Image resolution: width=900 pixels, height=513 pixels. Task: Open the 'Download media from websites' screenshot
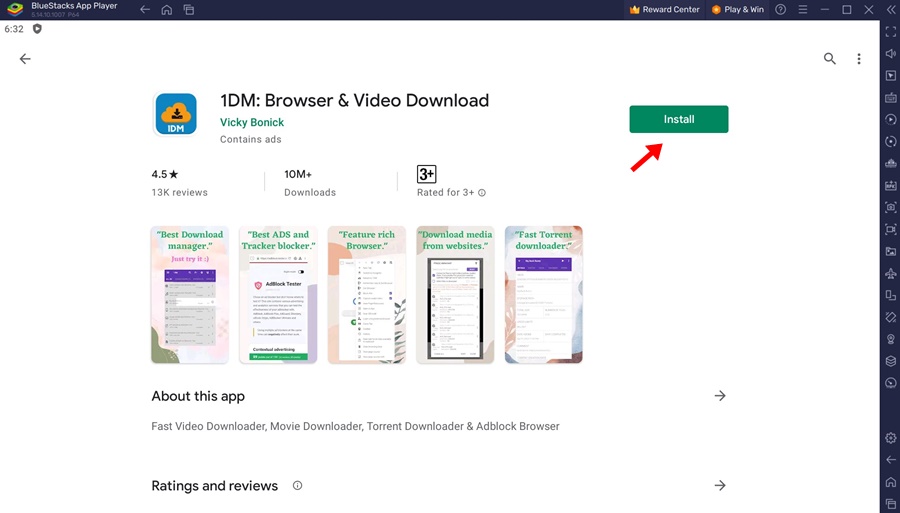tap(455, 294)
